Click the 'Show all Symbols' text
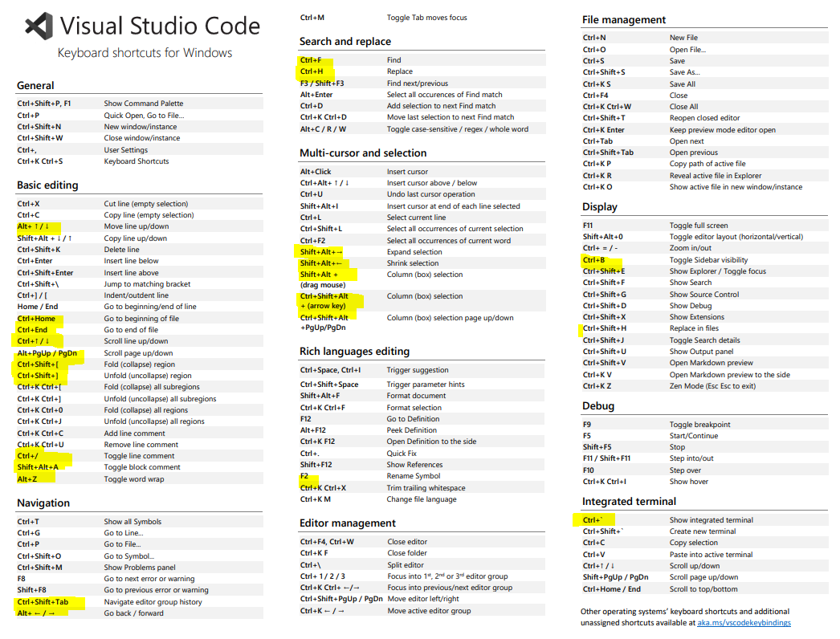This screenshot has height=639, width=840. click(x=133, y=522)
